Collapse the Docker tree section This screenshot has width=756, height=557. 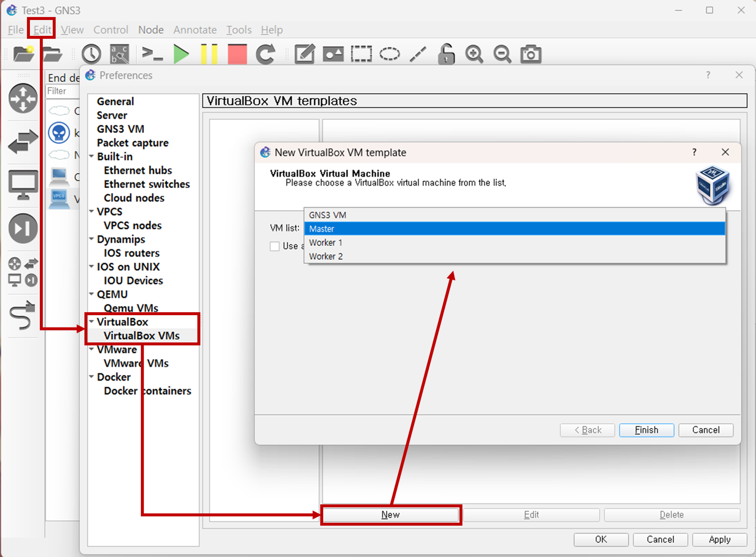click(x=91, y=377)
